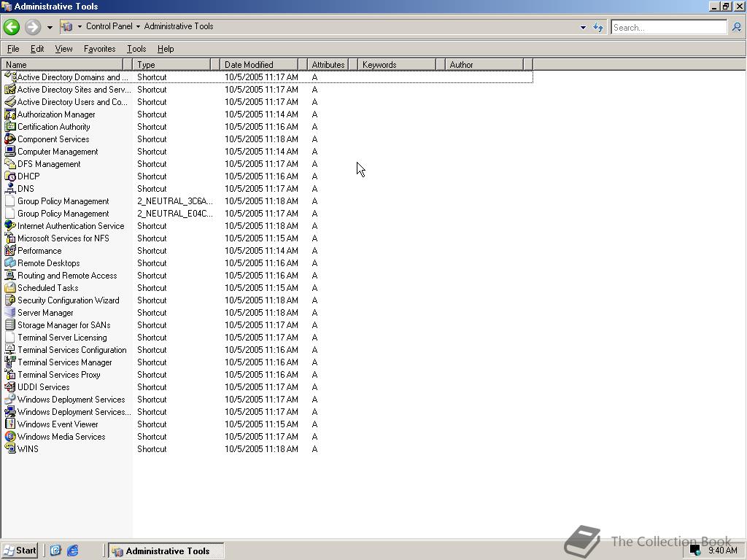
Task: Select the Windows Event Viewer icon
Action: coord(10,424)
